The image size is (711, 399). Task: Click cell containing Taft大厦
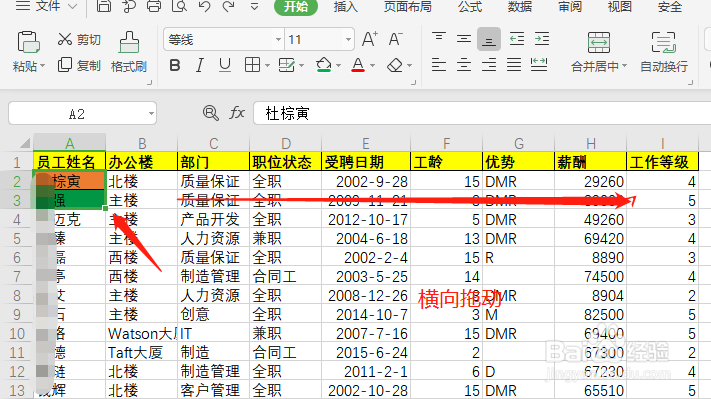click(x=141, y=352)
